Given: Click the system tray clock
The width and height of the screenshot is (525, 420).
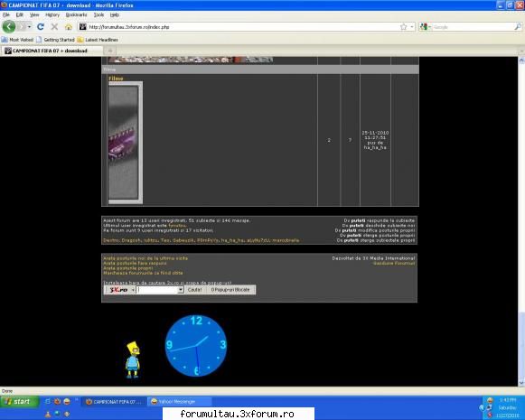Looking at the screenshot, I should pyautogui.click(x=507, y=407).
